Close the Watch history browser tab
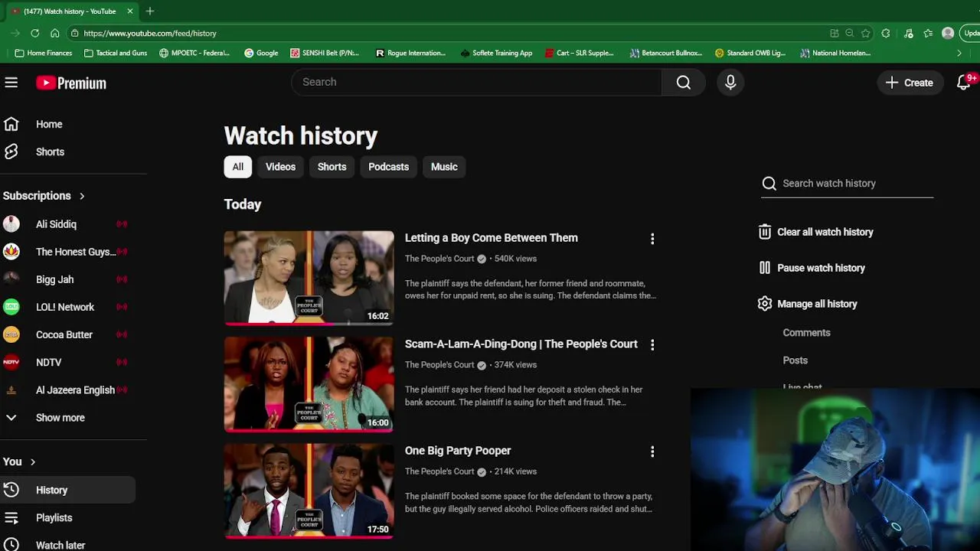The image size is (980, 551). click(129, 11)
